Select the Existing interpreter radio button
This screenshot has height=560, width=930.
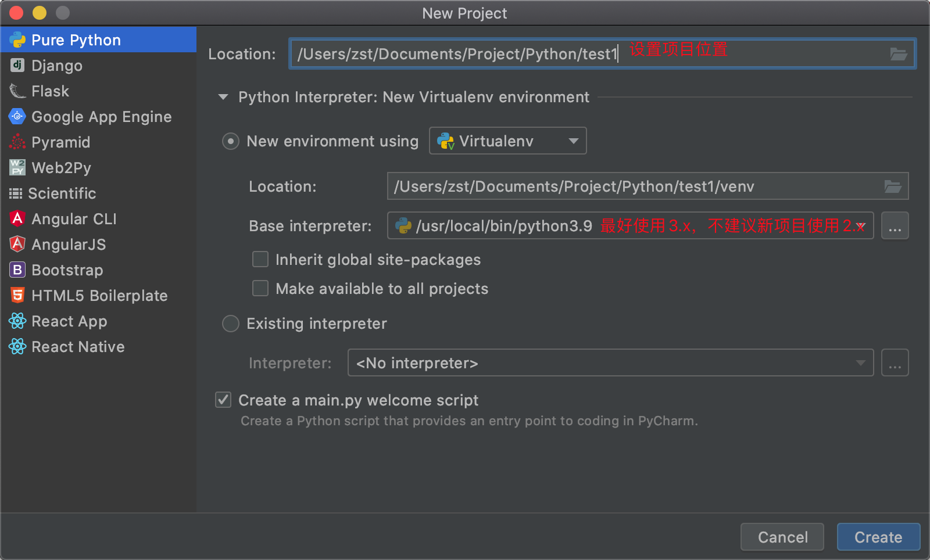[x=230, y=324]
